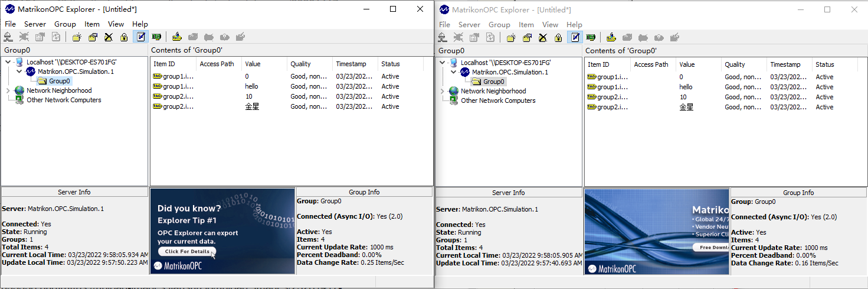
Task: Click green circuit board icon in right window
Action: click(x=591, y=37)
